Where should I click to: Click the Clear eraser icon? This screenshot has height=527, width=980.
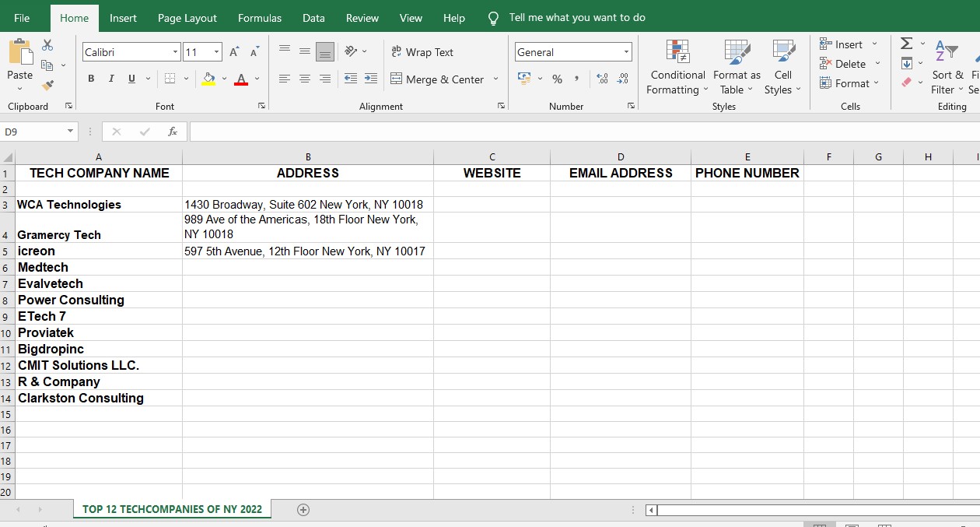pos(907,83)
